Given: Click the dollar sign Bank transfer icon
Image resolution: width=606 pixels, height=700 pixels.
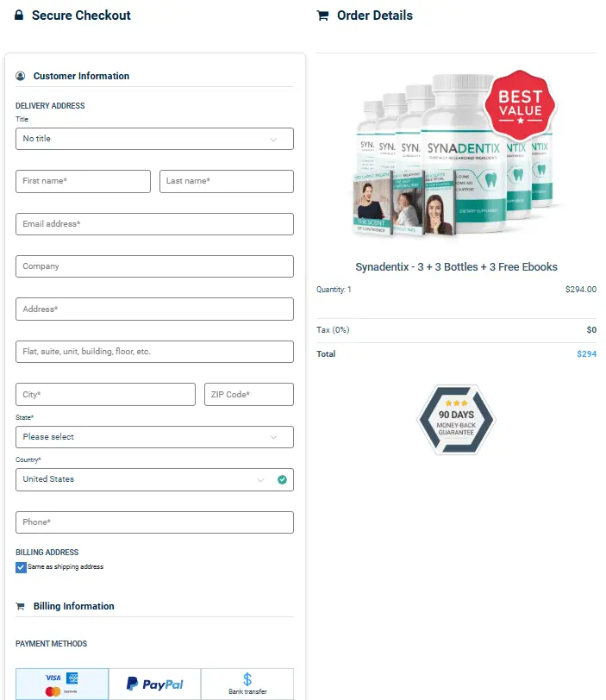Looking at the screenshot, I should coord(247,679).
